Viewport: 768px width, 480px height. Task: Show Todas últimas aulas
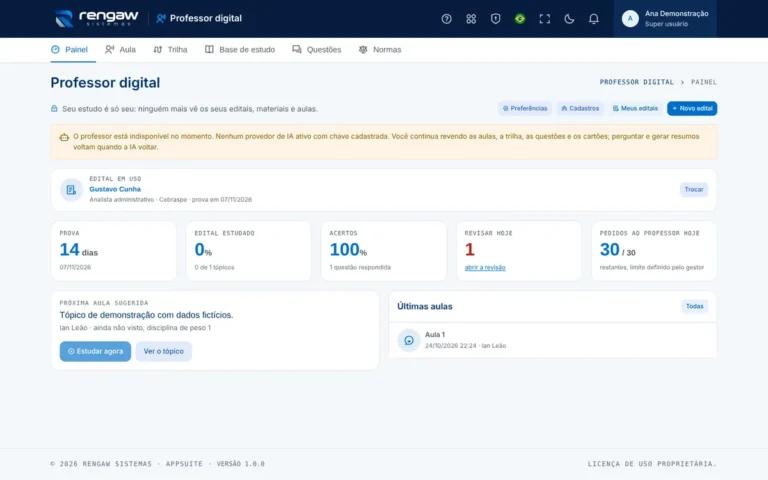[694, 306]
